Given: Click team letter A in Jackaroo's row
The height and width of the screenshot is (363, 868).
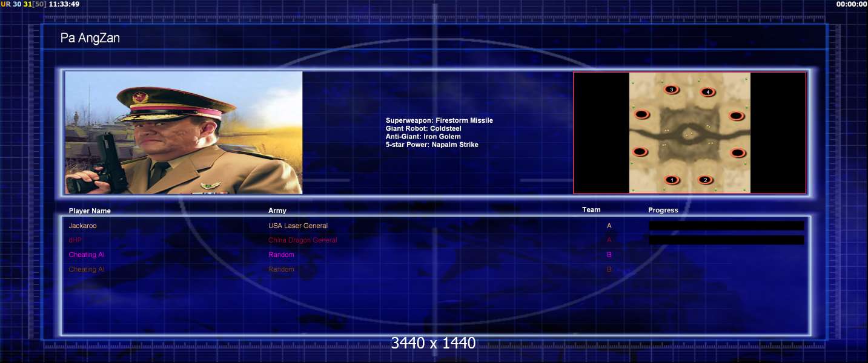Looking at the screenshot, I should [x=609, y=226].
